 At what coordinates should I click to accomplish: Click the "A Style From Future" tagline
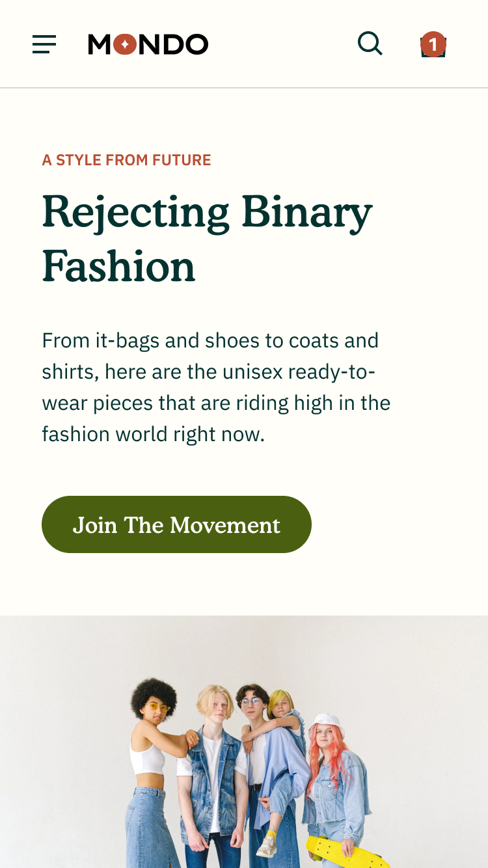coord(127,160)
